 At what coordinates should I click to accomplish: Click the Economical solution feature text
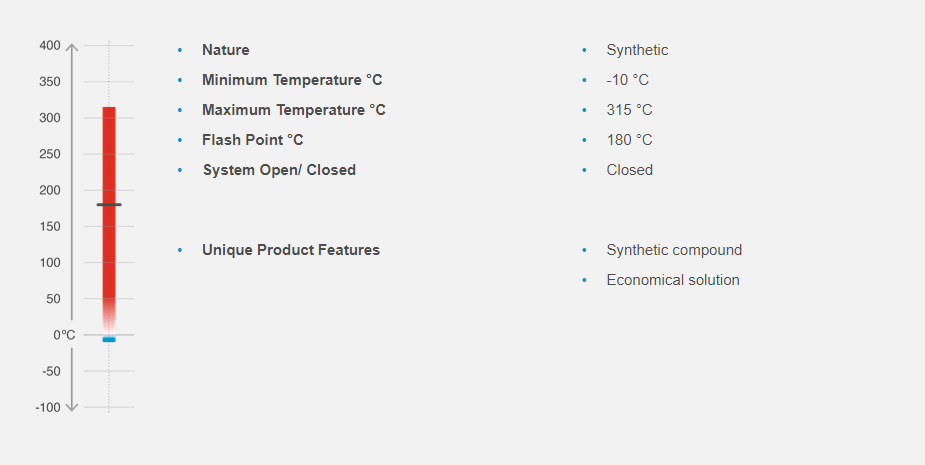[x=673, y=280]
